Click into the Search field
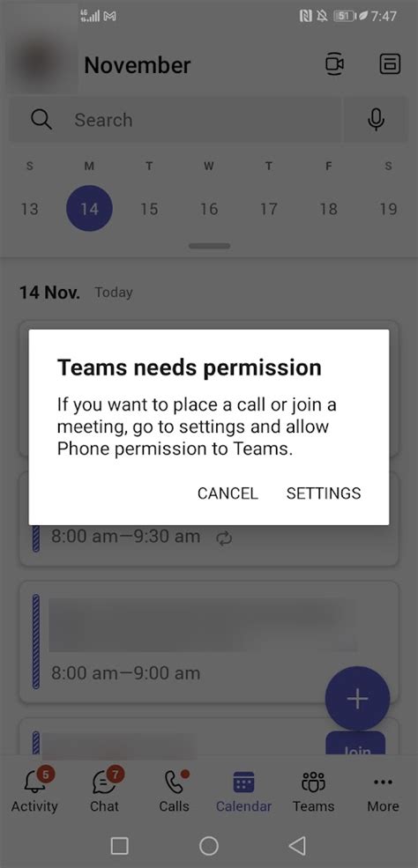418x868 pixels. click(176, 120)
